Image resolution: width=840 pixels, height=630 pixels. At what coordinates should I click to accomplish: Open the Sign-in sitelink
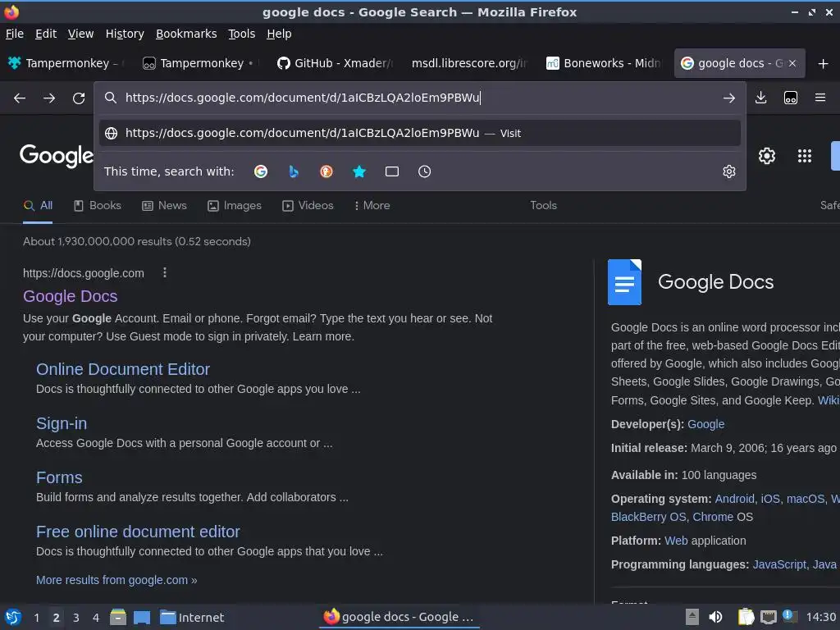62,423
